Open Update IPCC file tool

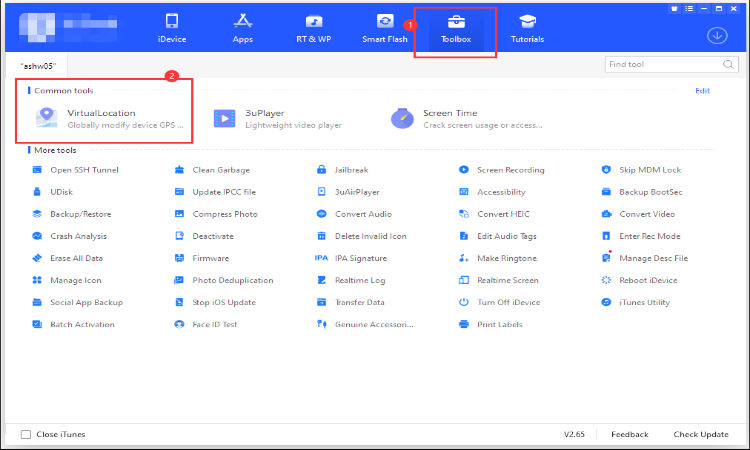click(x=215, y=192)
